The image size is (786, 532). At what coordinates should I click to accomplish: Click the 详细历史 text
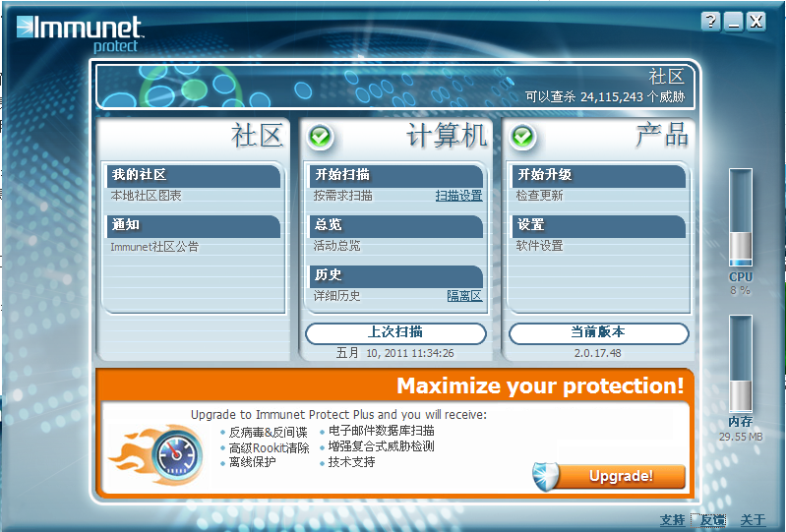[x=336, y=296]
